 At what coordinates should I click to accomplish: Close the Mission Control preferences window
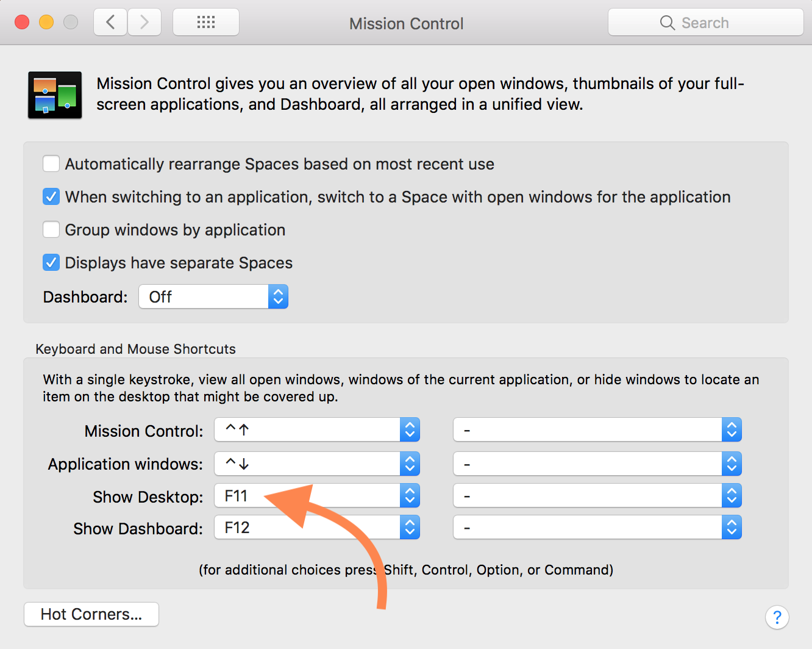pyautogui.click(x=22, y=23)
